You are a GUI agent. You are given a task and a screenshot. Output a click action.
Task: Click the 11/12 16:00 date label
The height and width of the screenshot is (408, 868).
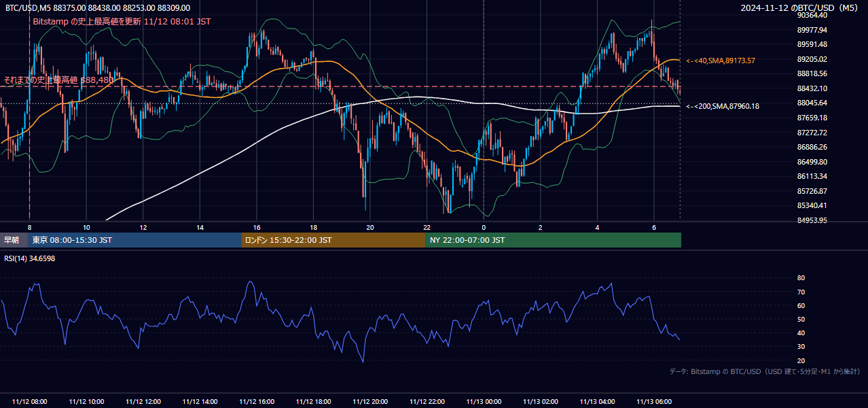257,401
